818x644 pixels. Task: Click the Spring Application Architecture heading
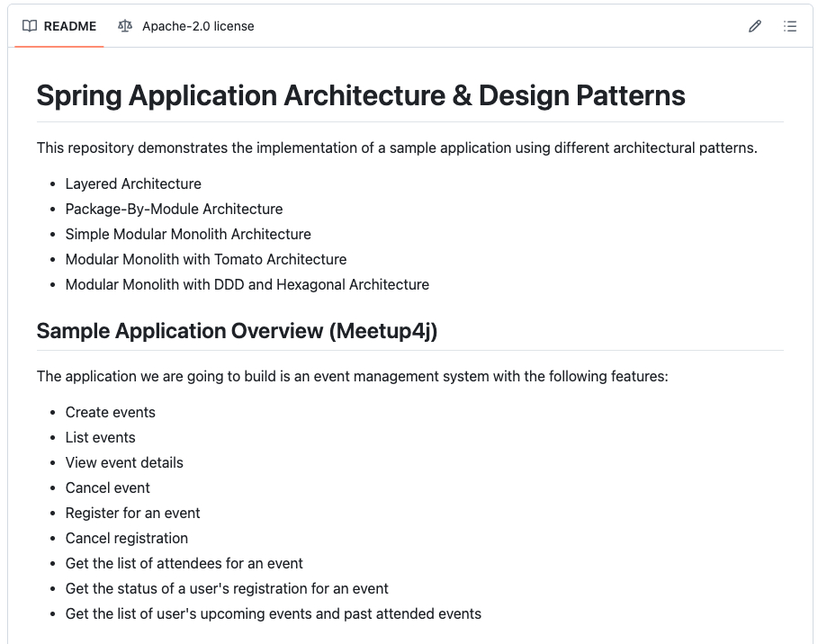(x=361, y=95)
